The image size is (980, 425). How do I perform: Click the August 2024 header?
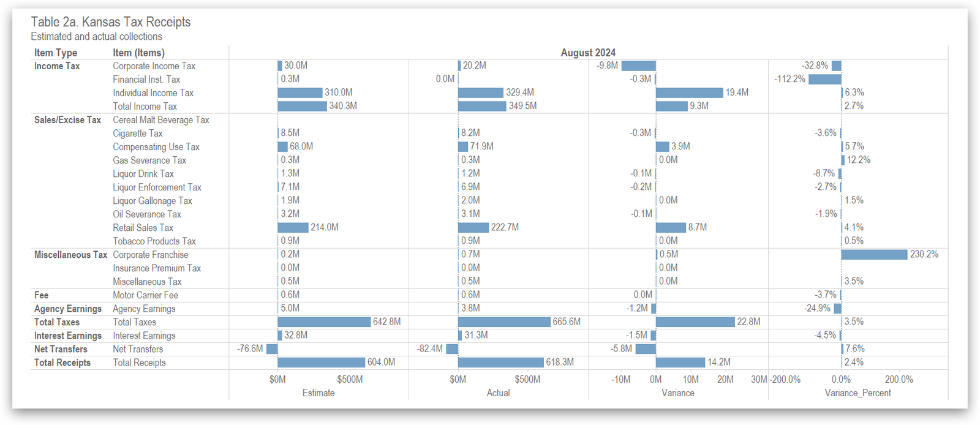[x=588, y=53]
